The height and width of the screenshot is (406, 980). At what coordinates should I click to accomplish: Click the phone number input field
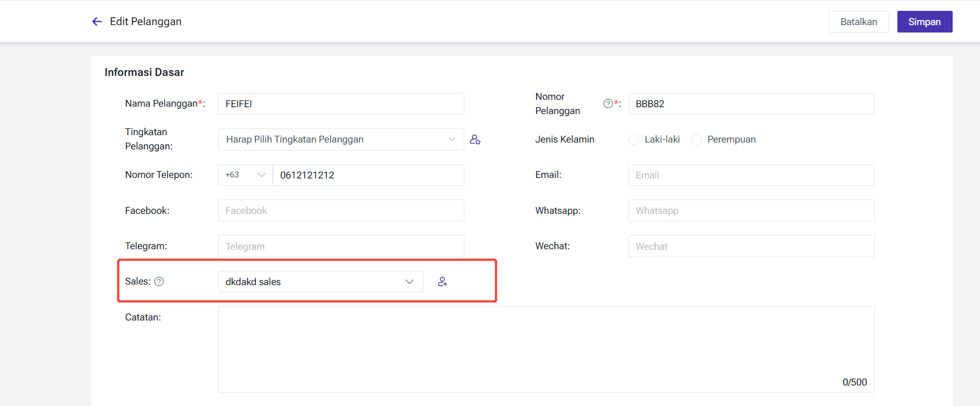coord(368,175)
